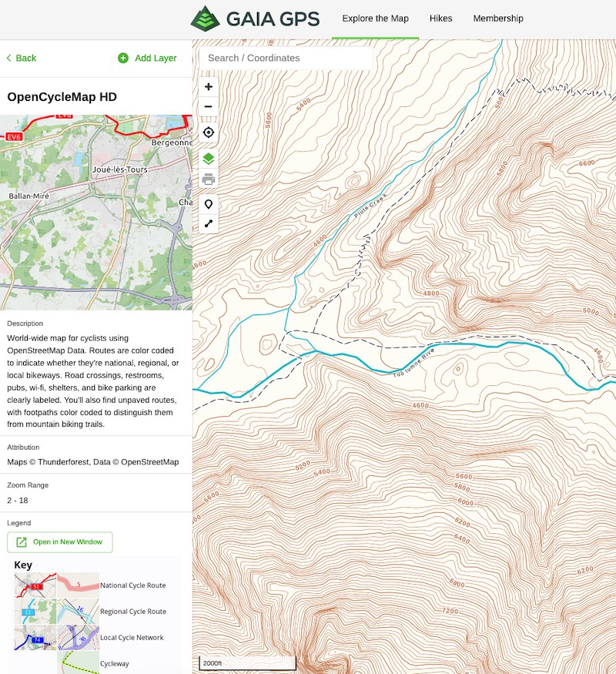Click the Tuolumne River label on map

click(413, 364)
